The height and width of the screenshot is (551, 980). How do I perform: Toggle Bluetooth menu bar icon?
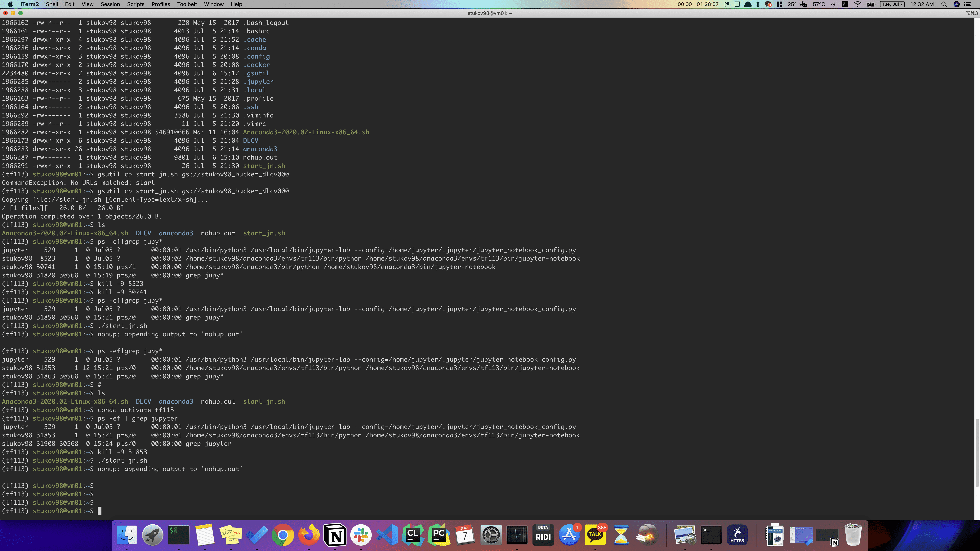point(833,4)
